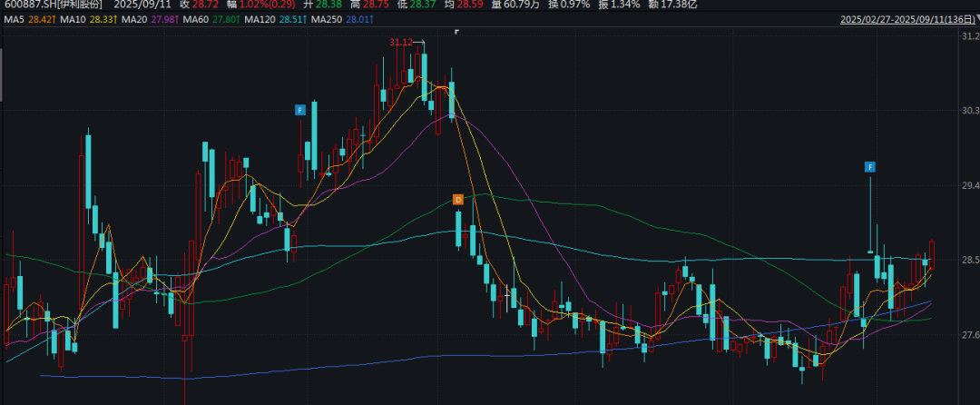The height and width of the screenshot is (405, 980).
Task: Click the closing price 28.72
Action: click(204, 4)
